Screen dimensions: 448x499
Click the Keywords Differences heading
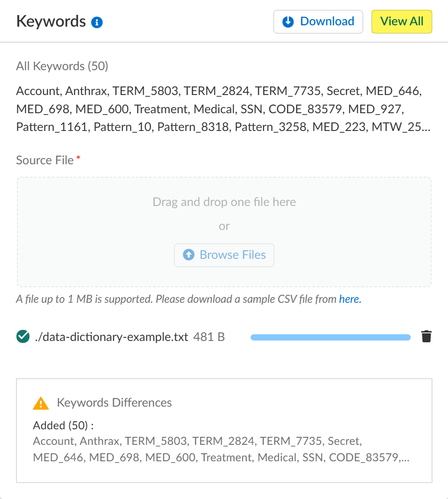(x=114, y=403)
